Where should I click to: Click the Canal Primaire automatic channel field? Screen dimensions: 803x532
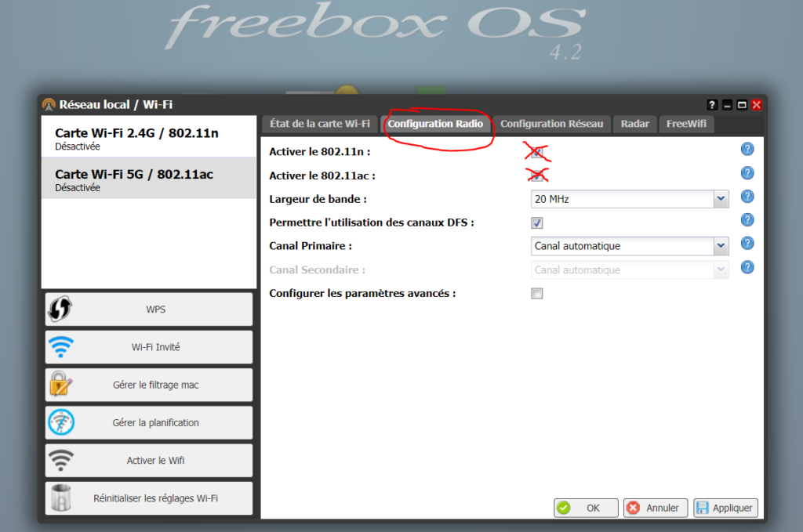(x=623, y=246)
